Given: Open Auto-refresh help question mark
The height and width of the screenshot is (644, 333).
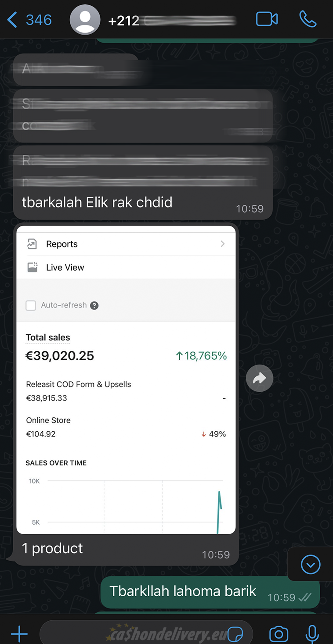Looking at the screenshot, I should point(94,305).
